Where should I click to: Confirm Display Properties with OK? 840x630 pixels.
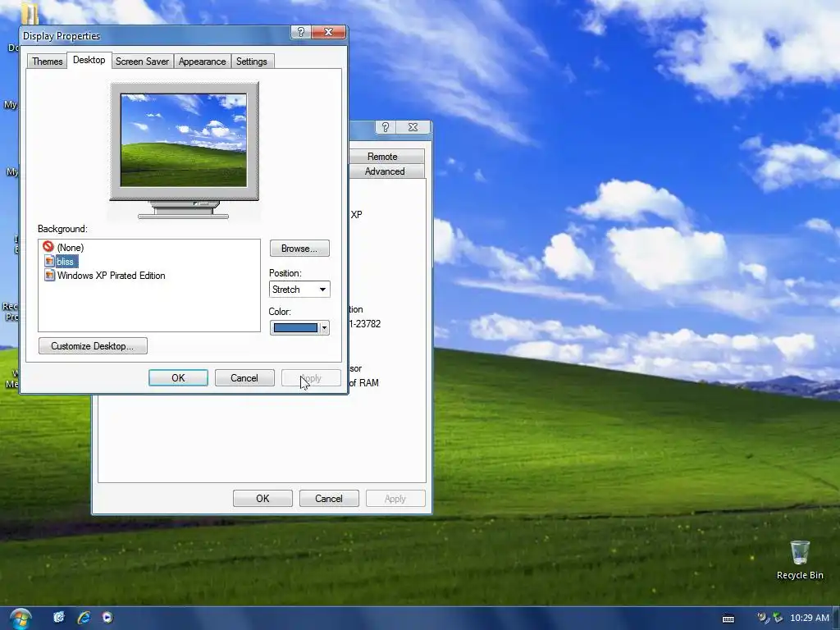(178, 377)
